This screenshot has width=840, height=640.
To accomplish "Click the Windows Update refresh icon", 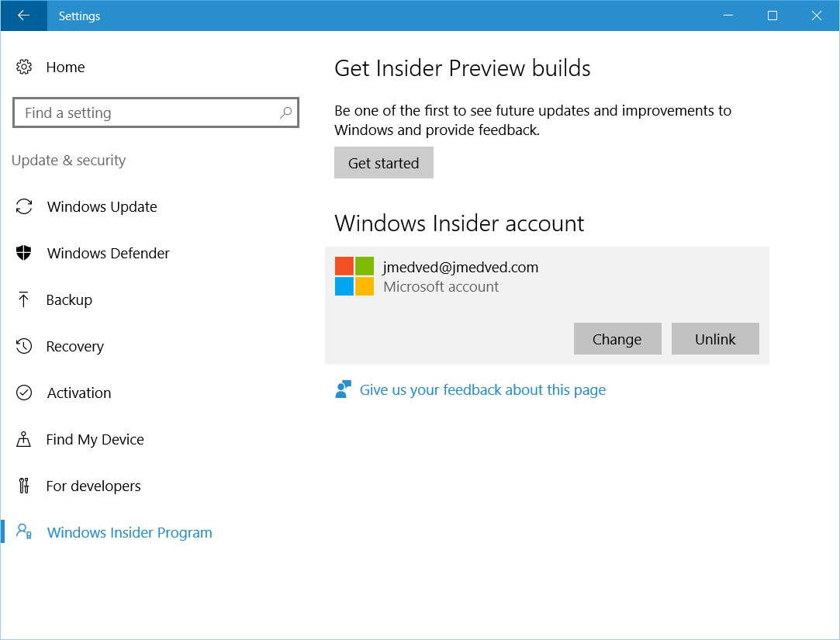I will pyautogui.click(x=24, y=207).
